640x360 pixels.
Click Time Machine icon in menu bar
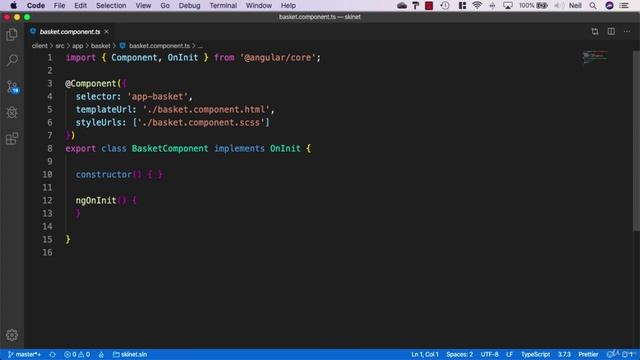[x=445, y=5]
